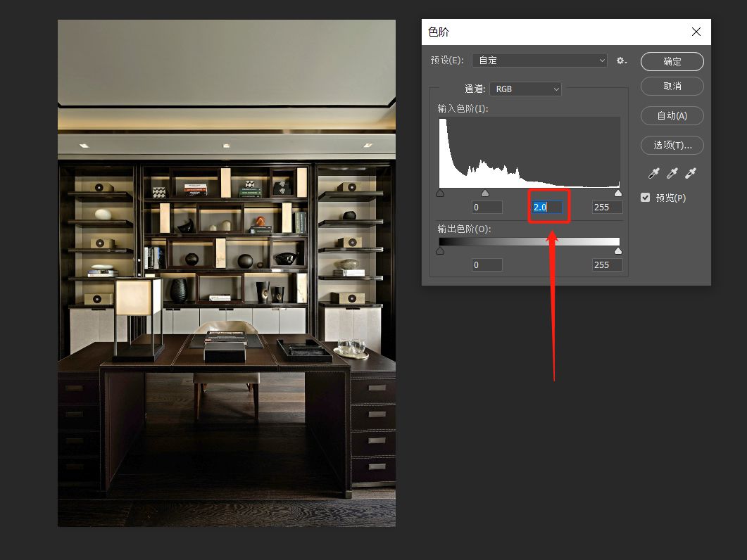Open auto options via 选项(T)...

(672, 145)
